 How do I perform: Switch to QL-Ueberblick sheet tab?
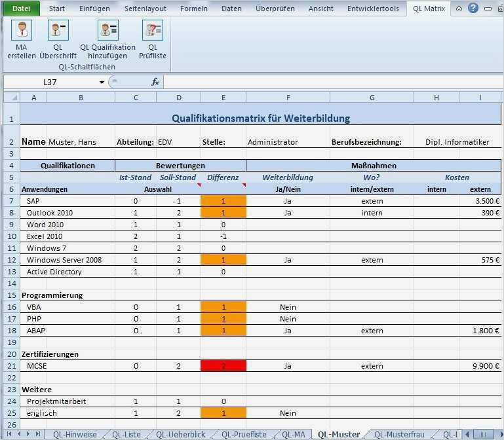point(180,435)
